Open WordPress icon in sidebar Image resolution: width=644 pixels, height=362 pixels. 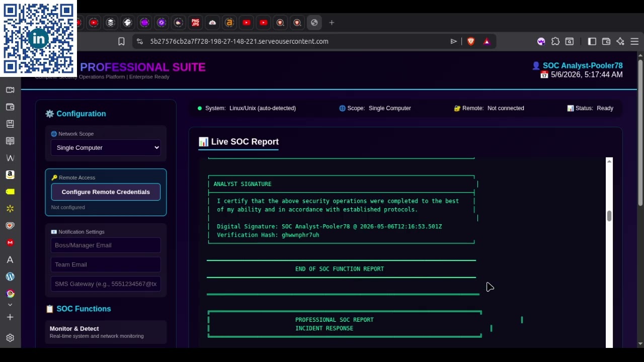click(x=10, y=277)
